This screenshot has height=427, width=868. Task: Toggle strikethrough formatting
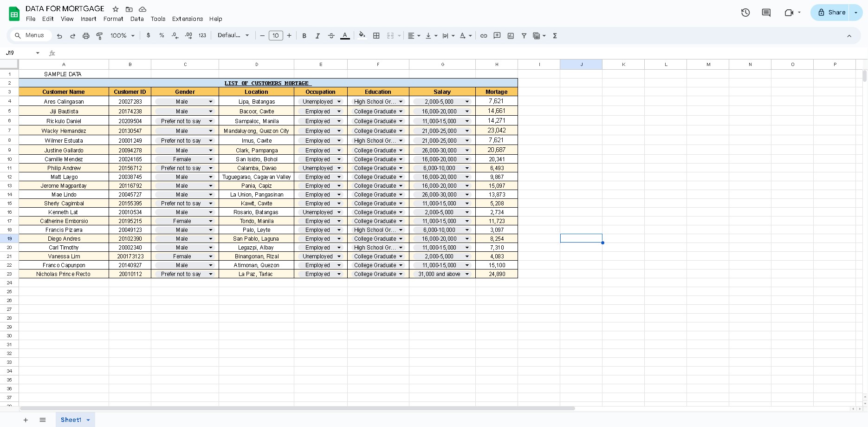click(331, 36)
